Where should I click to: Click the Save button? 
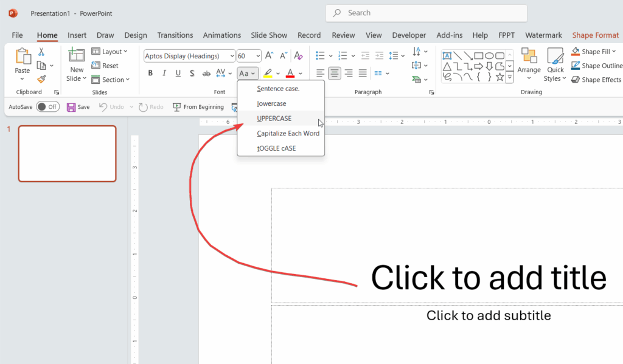[78, 107]
